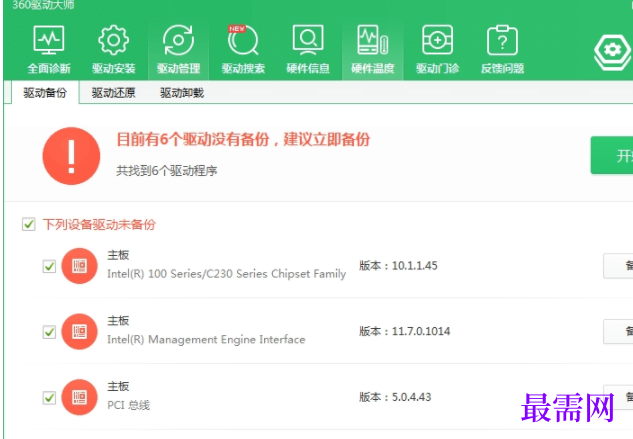Click motherboard icon for PCI 总线 row
Screen dimensions: 633x439
tap(79, 397)
